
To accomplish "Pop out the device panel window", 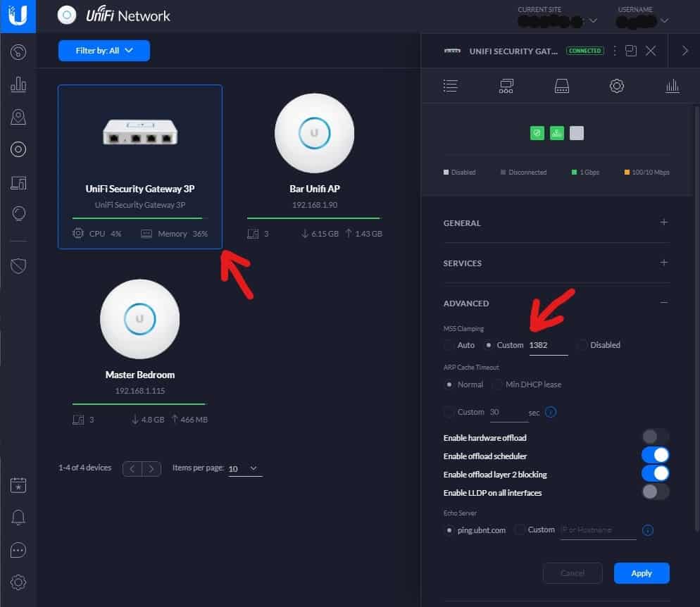I will click(631, 51).
